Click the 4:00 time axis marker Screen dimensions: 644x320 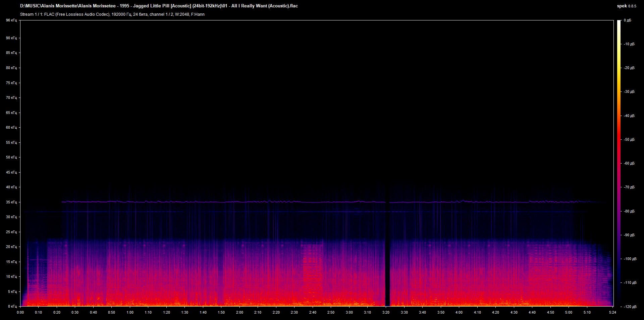(x=459, y=312)
